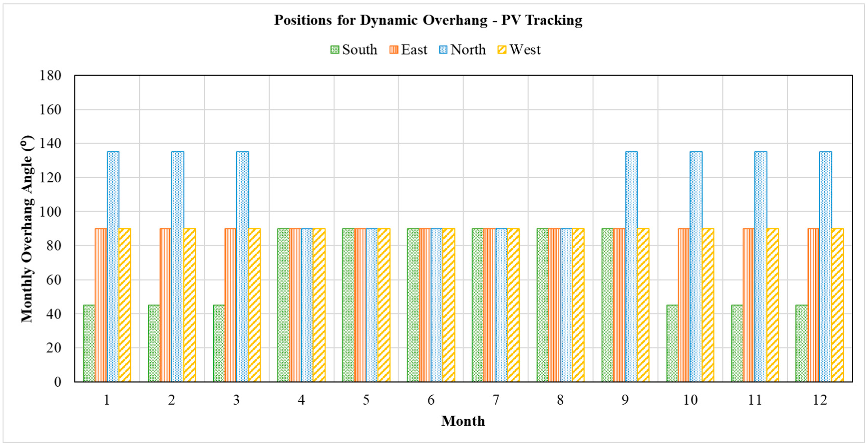This screenshot has height=448, width=868.
Task: Click month 12 yellow West bar
Action: point(837,305)
